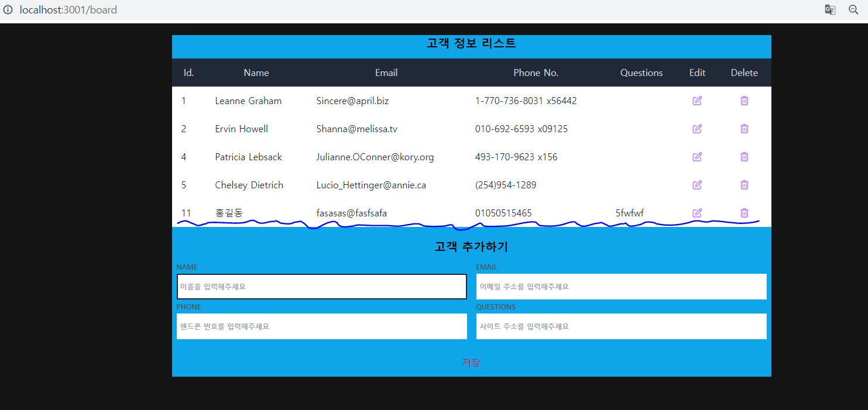This screenshot has height=410, width=868.
Task: Click Id cell 11
Action: [x=186, y=213]
